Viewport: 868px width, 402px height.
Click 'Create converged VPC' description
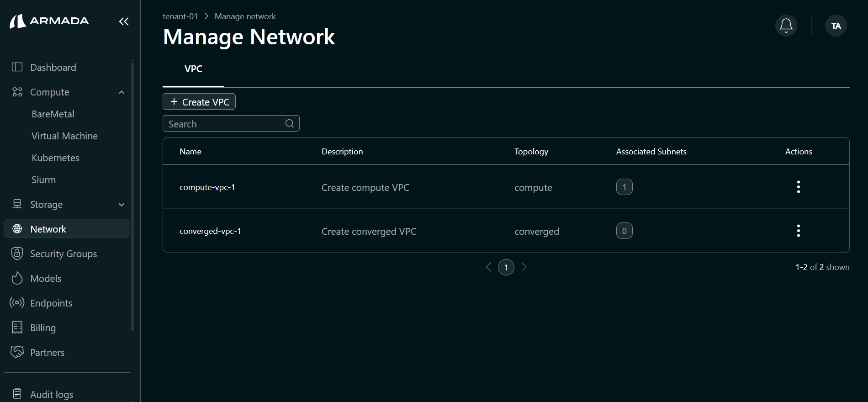pyautogui.click(x=369, y=232)
